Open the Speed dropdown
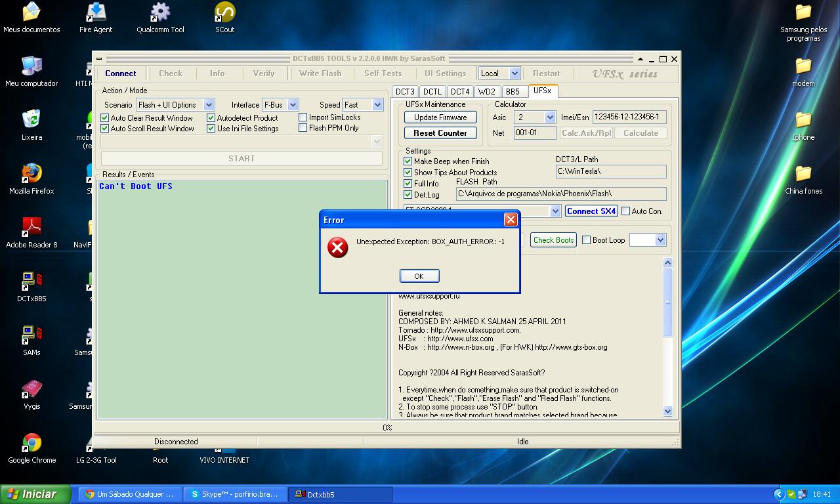The height and width of the screenshot is (504, 840). click(377, 105)
